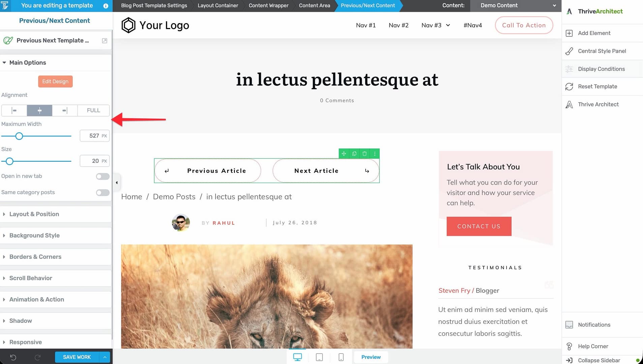Turn on Same category posts
Viewport: 643px width, 364px height.
102,192
